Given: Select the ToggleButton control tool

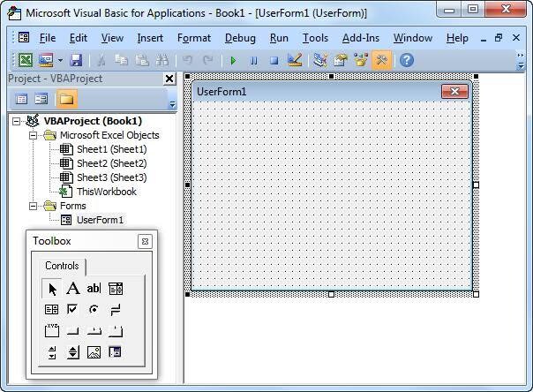Looking at the screenshot, I should pyautogui.click(x=116, y=310).
